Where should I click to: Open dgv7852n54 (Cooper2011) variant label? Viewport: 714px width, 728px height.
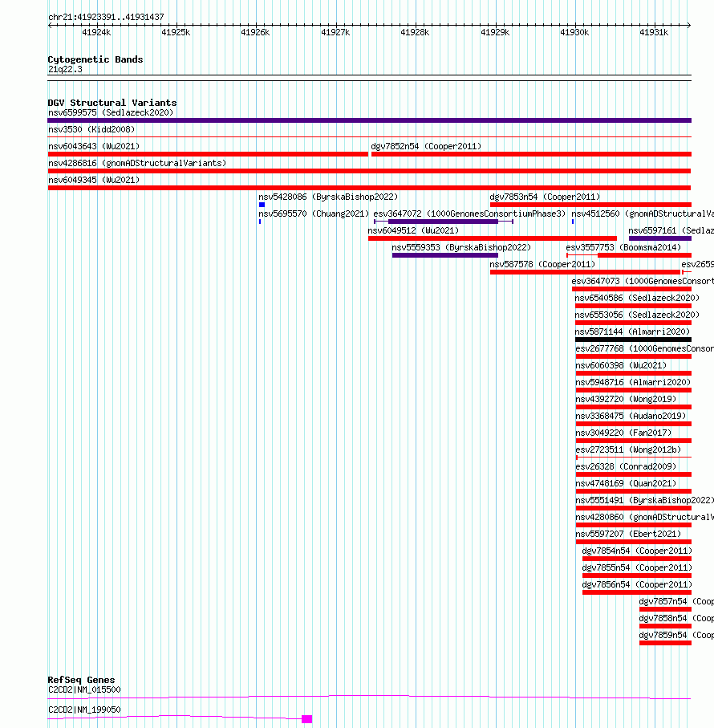pyautogui.click(x=426, y=146)
